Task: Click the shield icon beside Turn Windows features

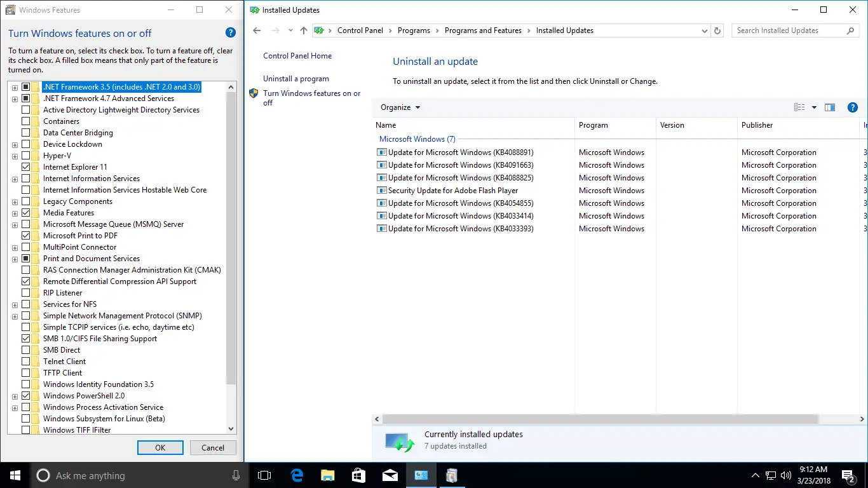Action: (254, 93)
